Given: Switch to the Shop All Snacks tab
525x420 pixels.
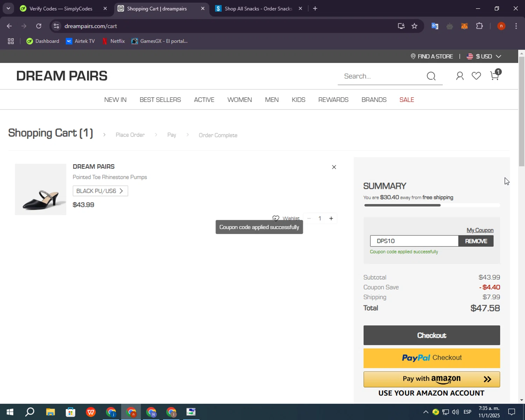Looking at the screenshot, I should [258, 9].
